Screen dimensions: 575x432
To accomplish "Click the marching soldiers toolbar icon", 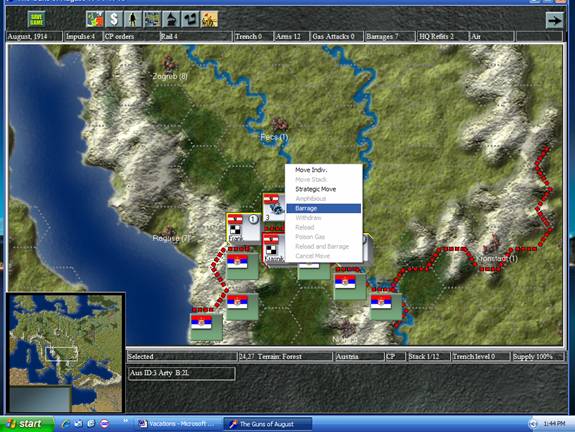I will point(209,19).
